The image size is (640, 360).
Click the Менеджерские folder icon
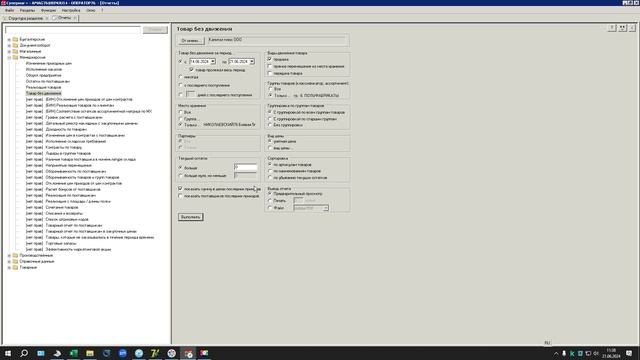point(16,58)
